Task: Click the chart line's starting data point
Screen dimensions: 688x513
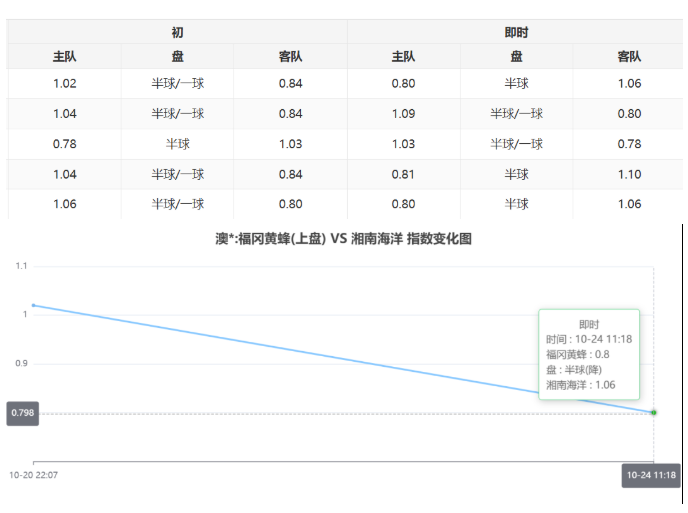Action: click(x=34, y=305)
